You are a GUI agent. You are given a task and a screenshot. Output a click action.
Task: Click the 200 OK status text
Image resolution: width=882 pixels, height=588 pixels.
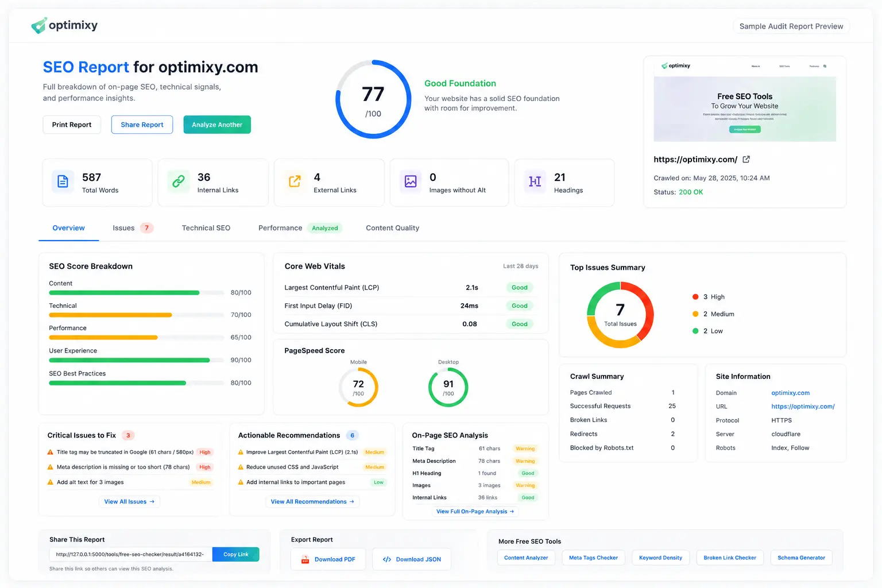tap(691, 192)
